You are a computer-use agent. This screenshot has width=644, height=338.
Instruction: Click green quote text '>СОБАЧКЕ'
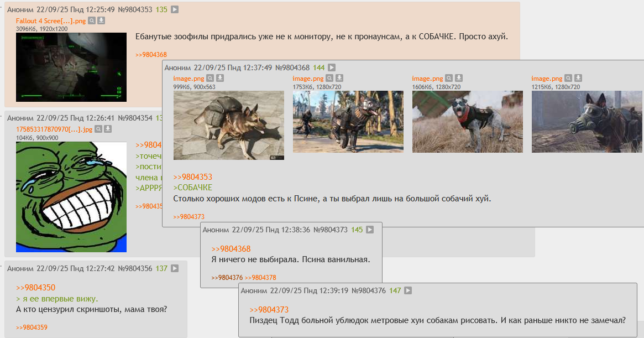coord(192,188)
